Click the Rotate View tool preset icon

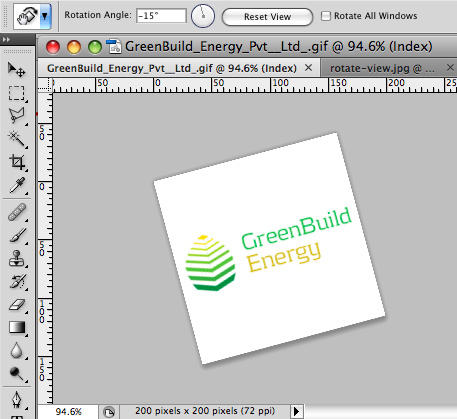click(27, 16)
